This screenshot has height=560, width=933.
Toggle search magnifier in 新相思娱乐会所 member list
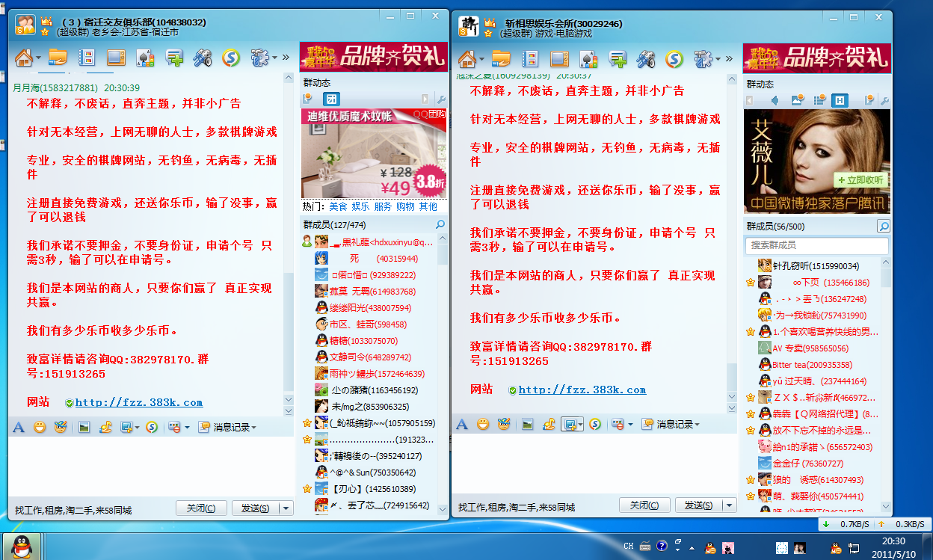click(884, 226)
